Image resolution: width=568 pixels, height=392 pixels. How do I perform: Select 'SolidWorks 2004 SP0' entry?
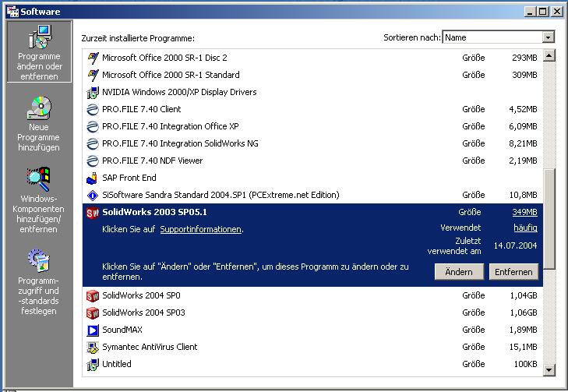click(x=312, y=296)
